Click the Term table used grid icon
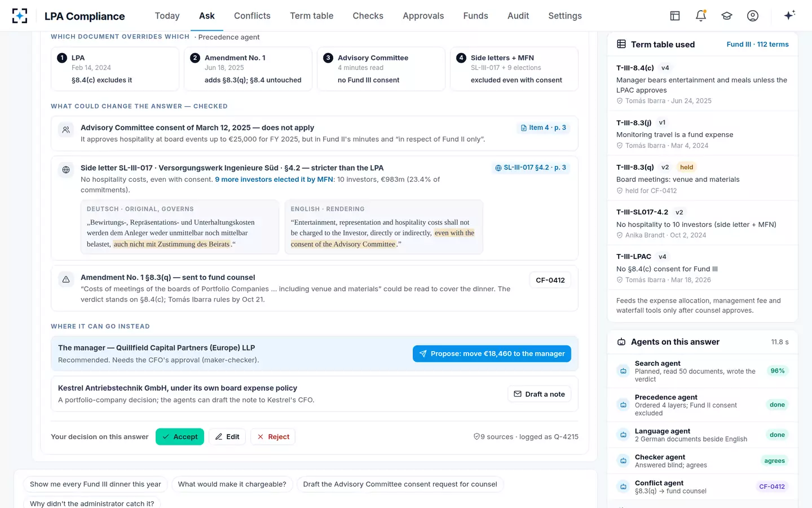Viewport: 812px width, 508px height. click(621, 44)
